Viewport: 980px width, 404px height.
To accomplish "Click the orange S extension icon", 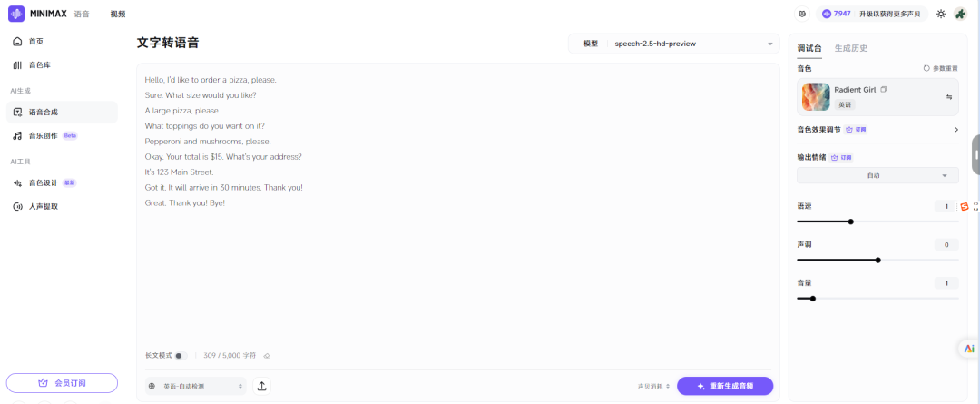I will [965, 206].
